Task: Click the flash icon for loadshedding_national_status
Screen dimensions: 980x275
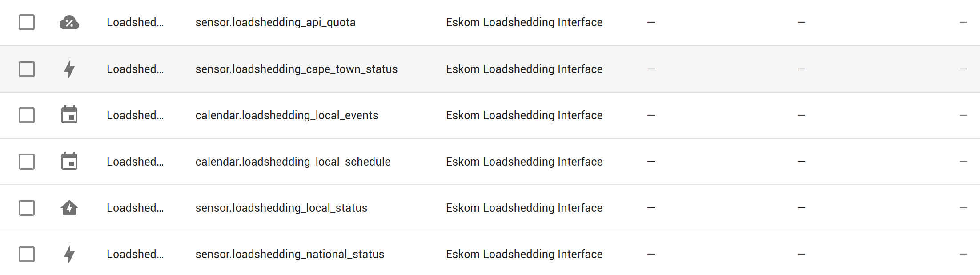Action: [69, 254]
